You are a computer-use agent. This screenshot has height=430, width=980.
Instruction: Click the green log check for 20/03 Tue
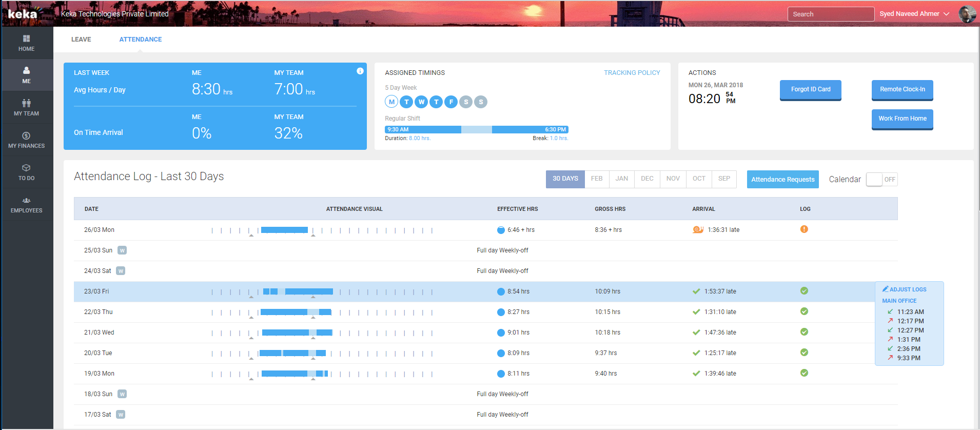804,353
